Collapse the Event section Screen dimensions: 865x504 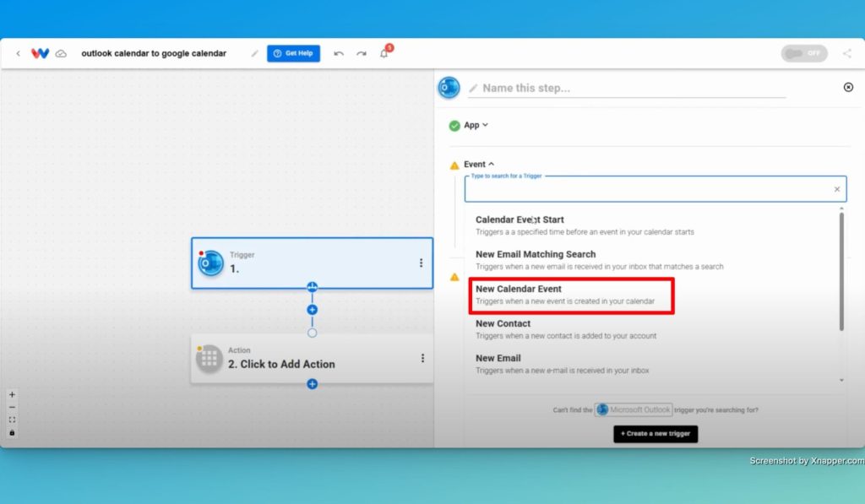point(479,165)
